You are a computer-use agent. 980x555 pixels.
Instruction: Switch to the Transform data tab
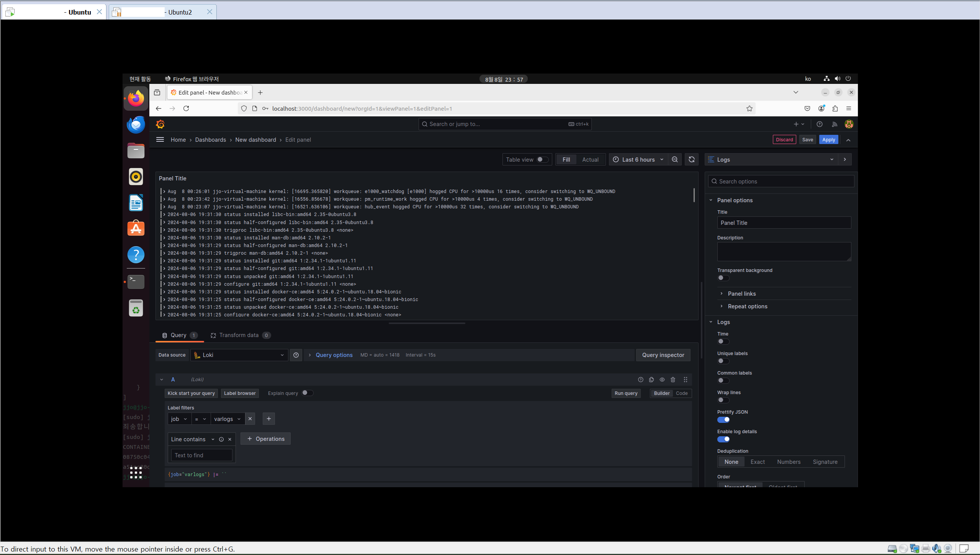click(x=239, y=335)
